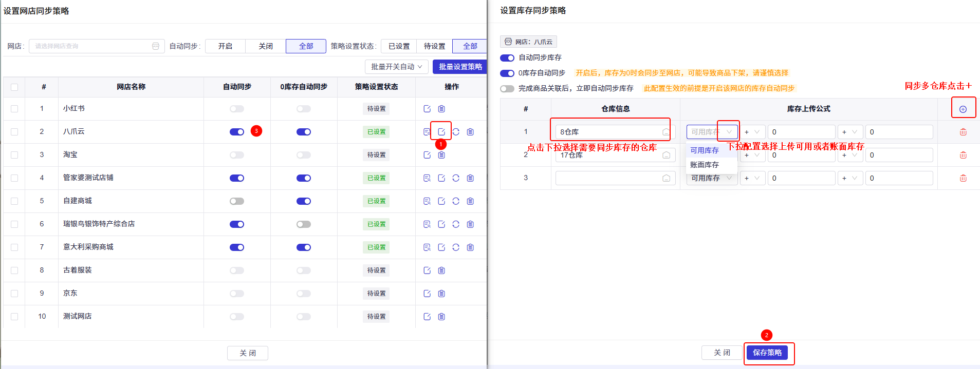
Task: Delete the 8仓库 warehouse row
Action: [x=963, y=132]
